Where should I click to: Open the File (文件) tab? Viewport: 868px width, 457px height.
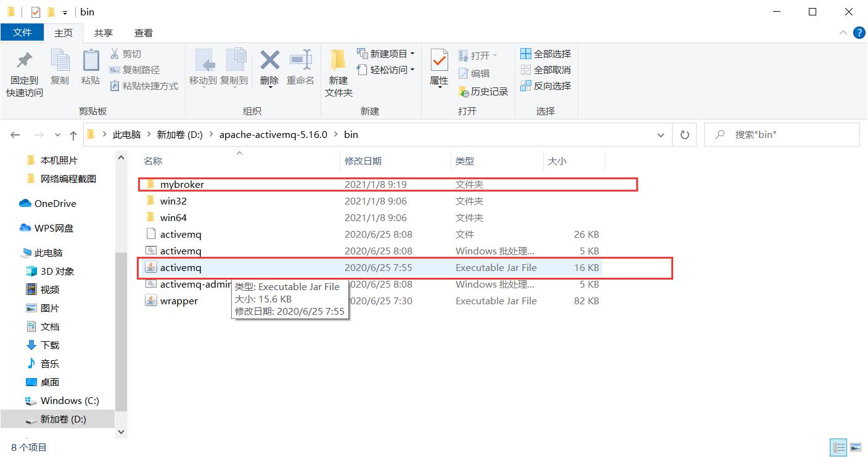coord(22,33)
